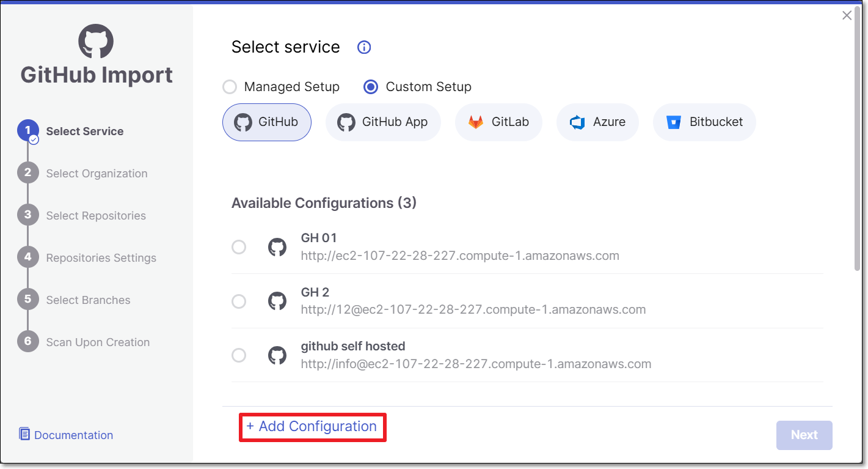Open the Documentation link
Viewport: 868px width, 469px height.
73,435
